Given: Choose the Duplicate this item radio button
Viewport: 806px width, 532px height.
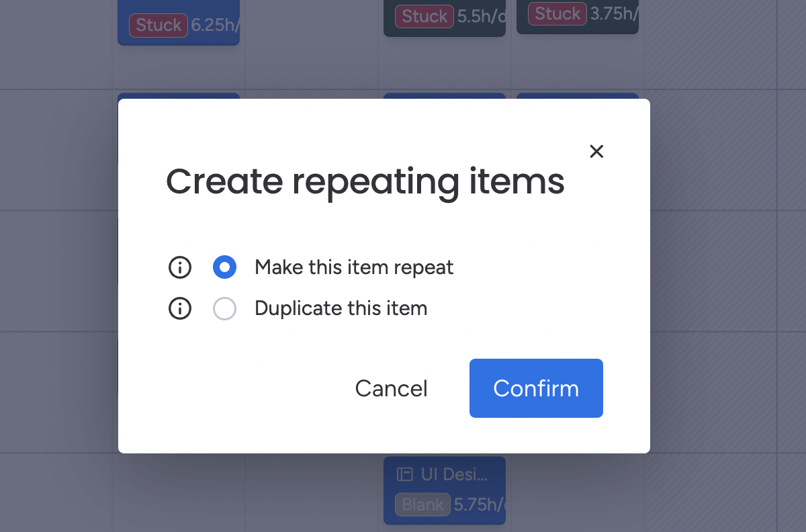Looking at the screenshot, I should click(x=224, y=309).
